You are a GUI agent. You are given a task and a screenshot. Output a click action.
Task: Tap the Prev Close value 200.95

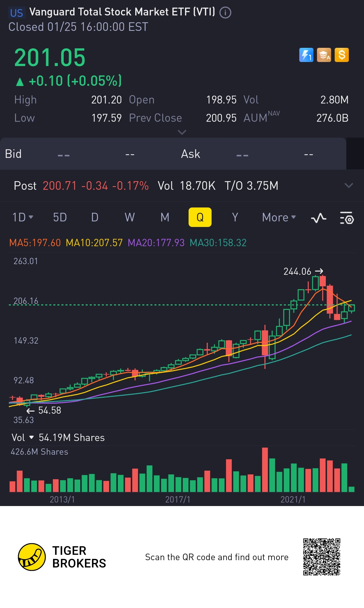221,118
